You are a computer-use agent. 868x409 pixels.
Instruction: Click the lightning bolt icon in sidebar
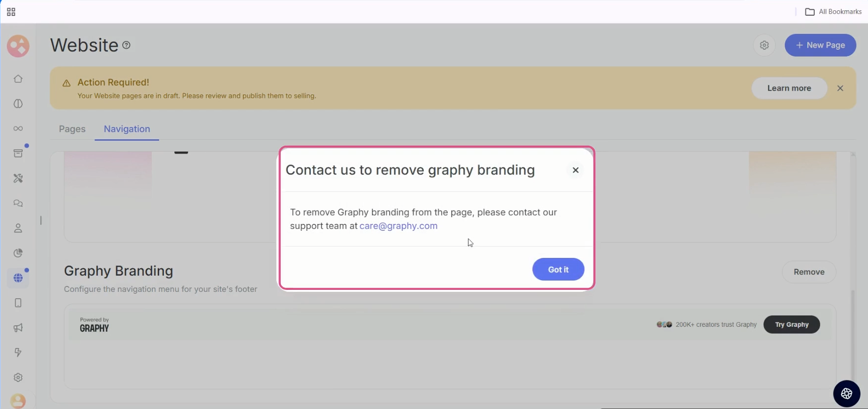pyautogui.click(x=18, y=352)
